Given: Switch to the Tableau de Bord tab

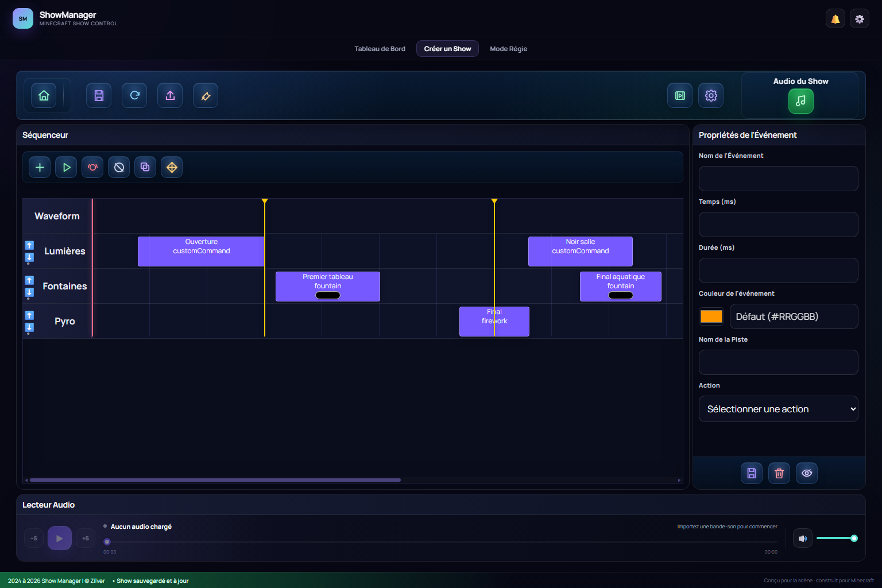Looking at the screenshot, I should [x=380, y=49].
